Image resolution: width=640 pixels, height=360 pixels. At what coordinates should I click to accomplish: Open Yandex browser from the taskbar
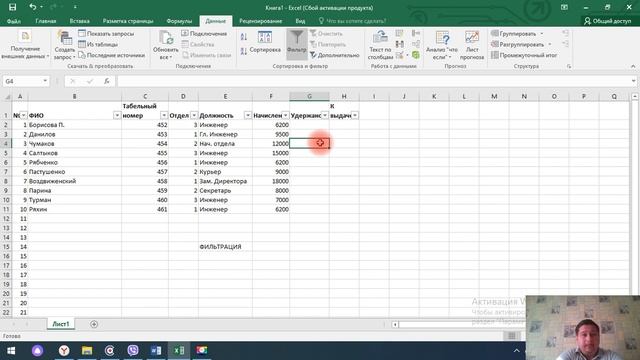(64, 351)
